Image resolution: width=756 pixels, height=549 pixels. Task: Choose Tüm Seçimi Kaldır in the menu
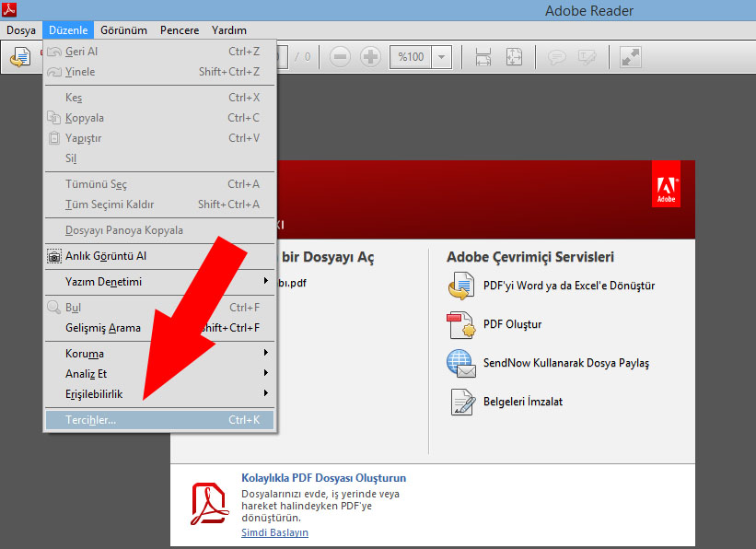click(x=159, y=204)
